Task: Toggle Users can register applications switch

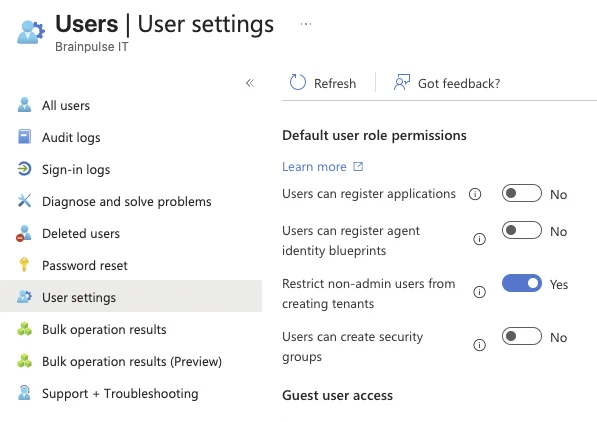Action: pyautogui.click(x=522, y=193)
